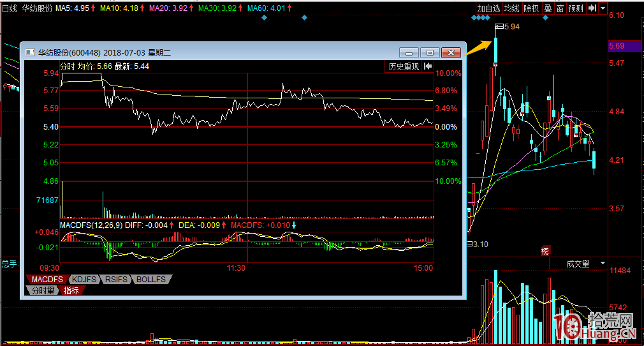Click the tall cyan candlestick at 5.94 peak
644x346 pixels.
495,50
